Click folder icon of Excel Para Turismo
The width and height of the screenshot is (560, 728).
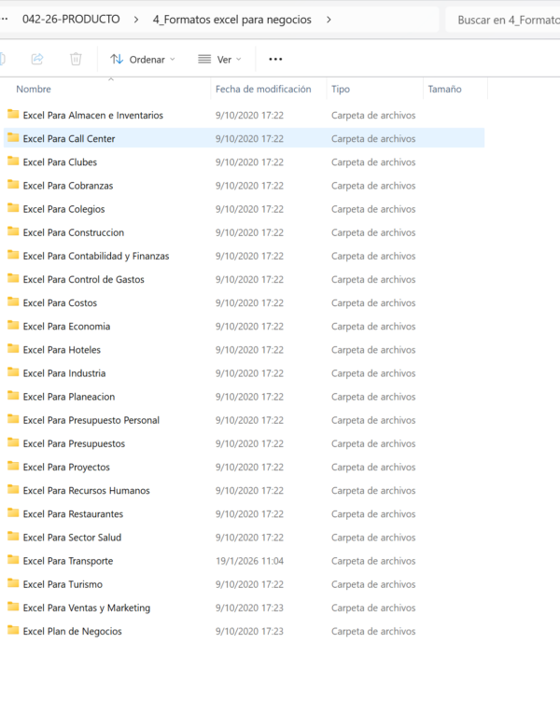coord(13,584)
